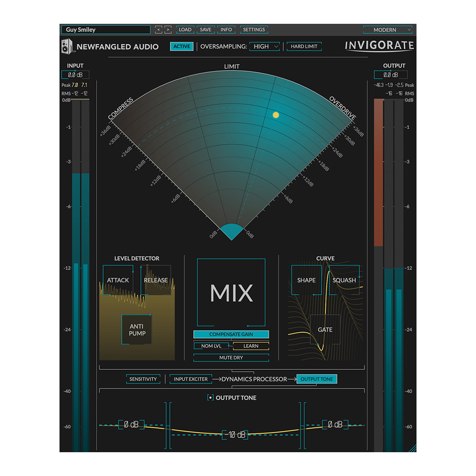Click the SAVE button

pyautogui.click(x=206, y=30)
